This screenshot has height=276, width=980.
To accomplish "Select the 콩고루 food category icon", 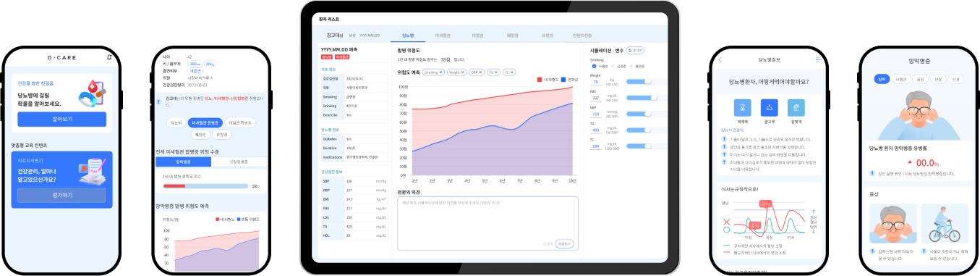I will coord(770,109).
